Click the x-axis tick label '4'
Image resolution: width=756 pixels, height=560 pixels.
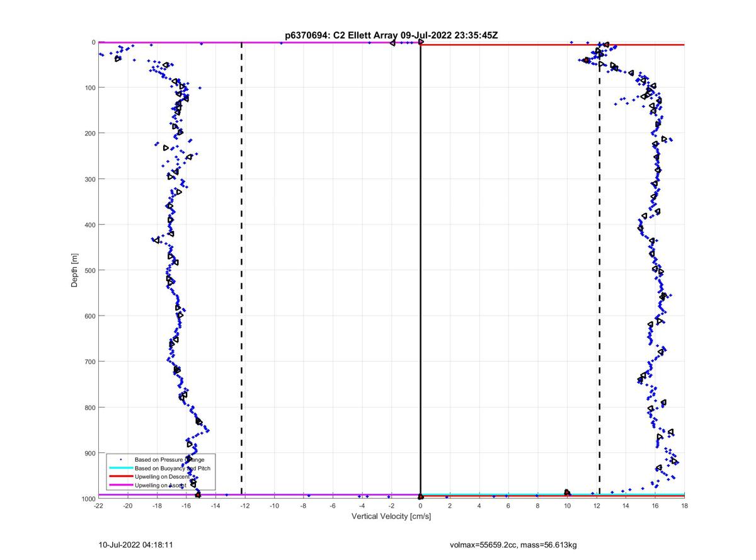tap(479, 505)
